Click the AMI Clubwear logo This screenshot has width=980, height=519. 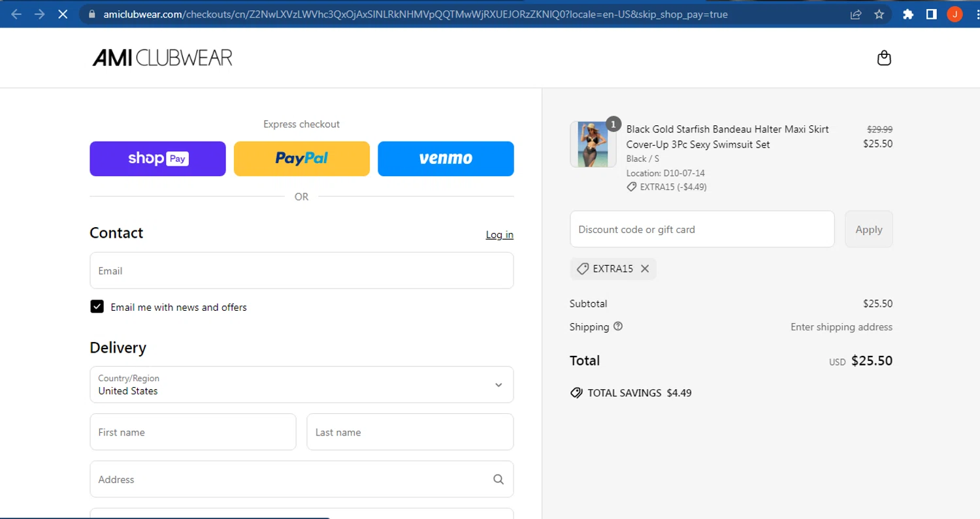click(162, 58)
